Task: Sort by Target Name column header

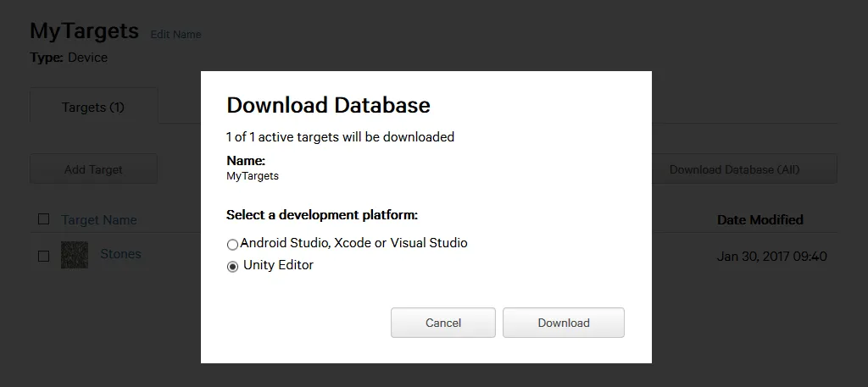Action: click(99, 220)
